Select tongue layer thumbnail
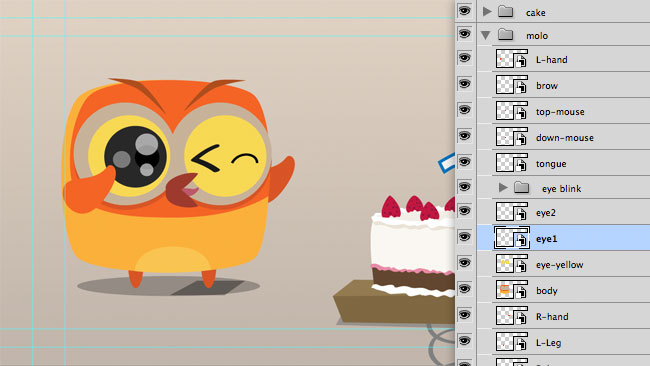This screenshot has width=650, height=366. click(512, 163)
